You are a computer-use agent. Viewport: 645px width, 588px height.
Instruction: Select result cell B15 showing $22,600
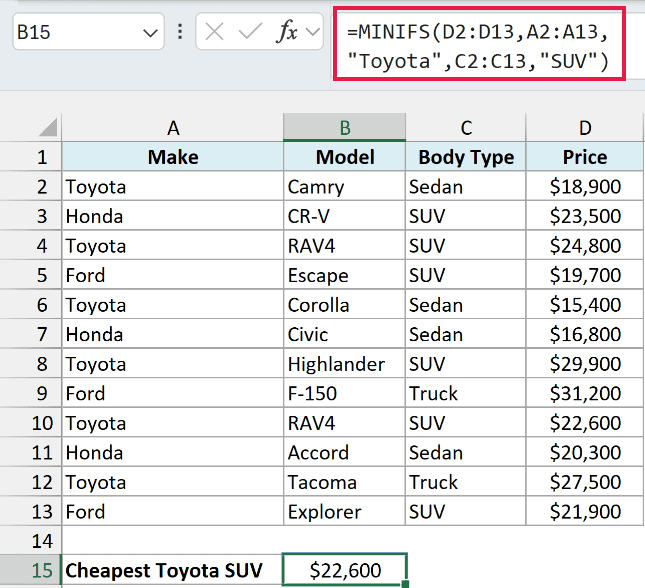[x=345, y=570]
